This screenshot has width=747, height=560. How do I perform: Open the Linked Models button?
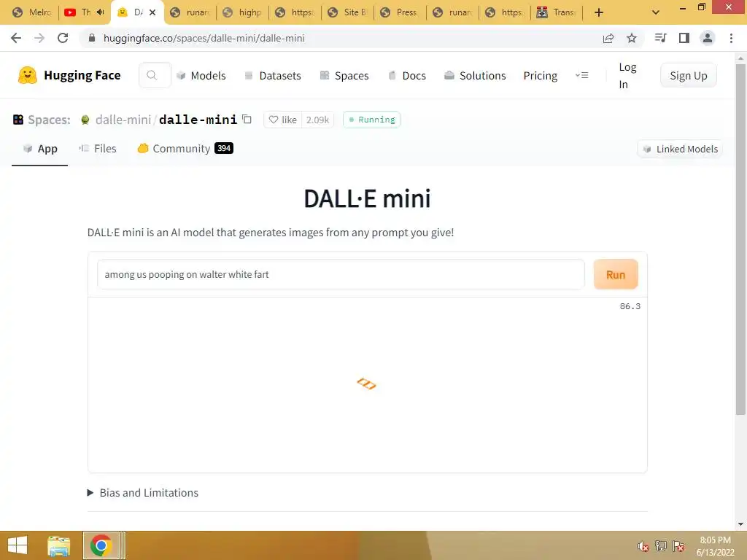[x=680, y=149]
